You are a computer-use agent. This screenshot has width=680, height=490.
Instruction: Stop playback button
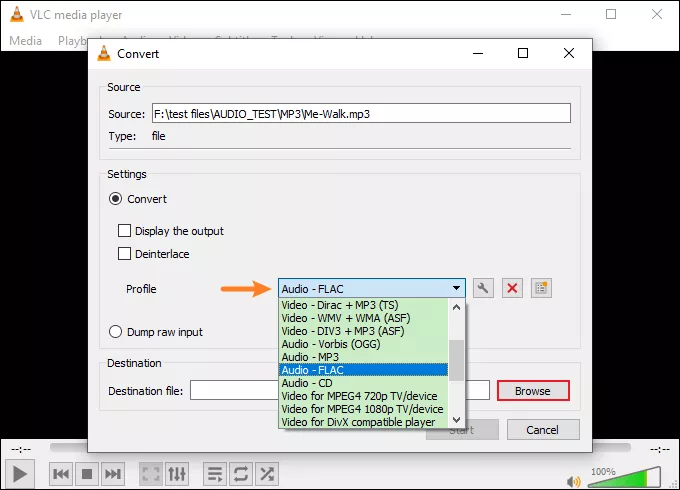[x=87, y=474]
